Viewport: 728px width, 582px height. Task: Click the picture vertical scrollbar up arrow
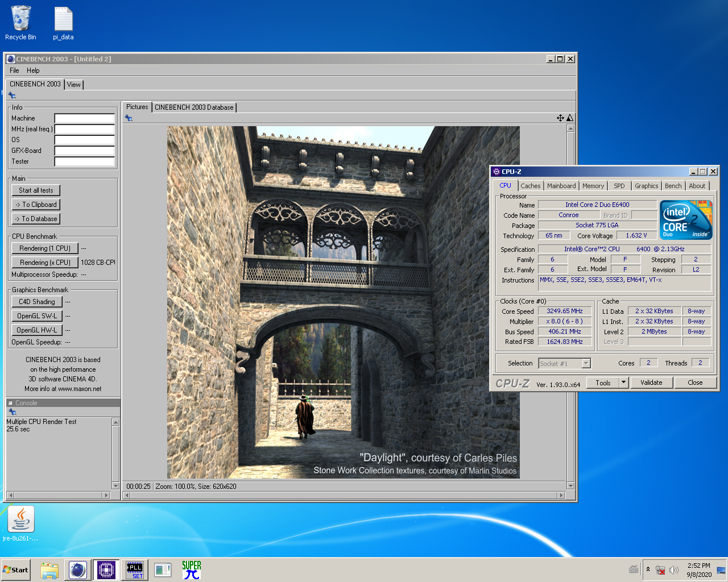pos(570,129)
